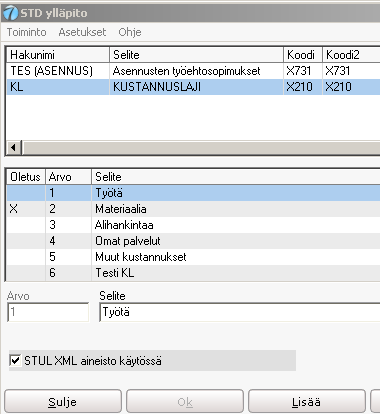The width and height of the screenshot is (380, 414).
Task: Select the Alihankintaa row
Action: tap(193, 225)
